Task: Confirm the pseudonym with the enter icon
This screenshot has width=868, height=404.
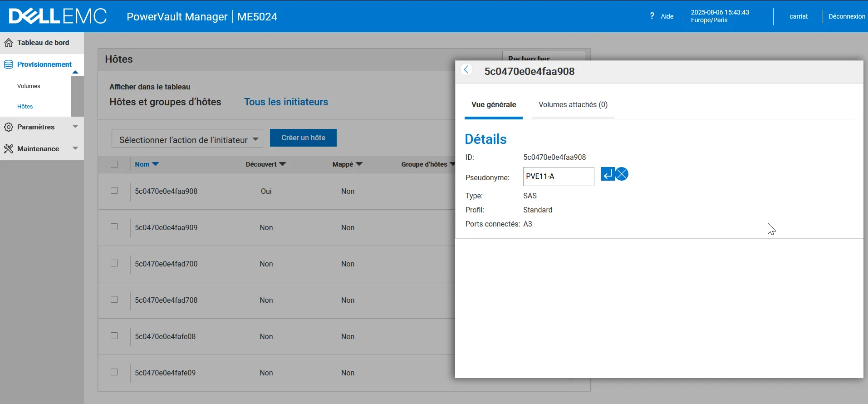Action: tap(608, 174)
